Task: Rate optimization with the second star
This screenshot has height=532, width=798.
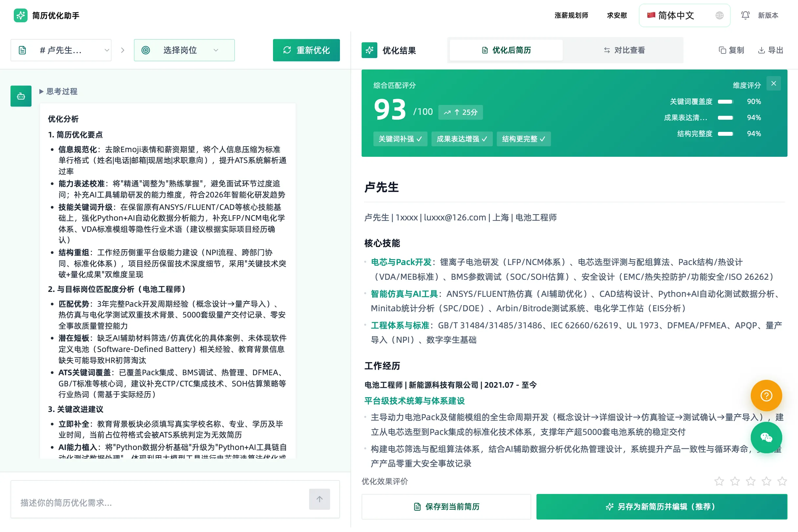Action: [x=735, y=481]
